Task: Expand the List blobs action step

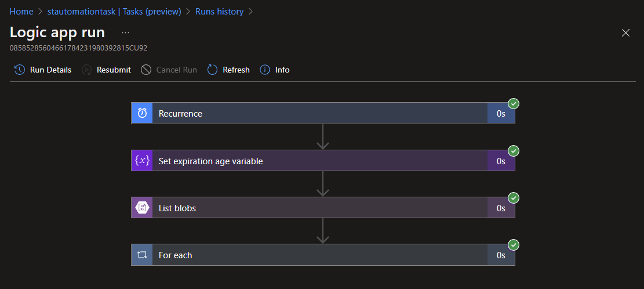Action: point(319,208)
